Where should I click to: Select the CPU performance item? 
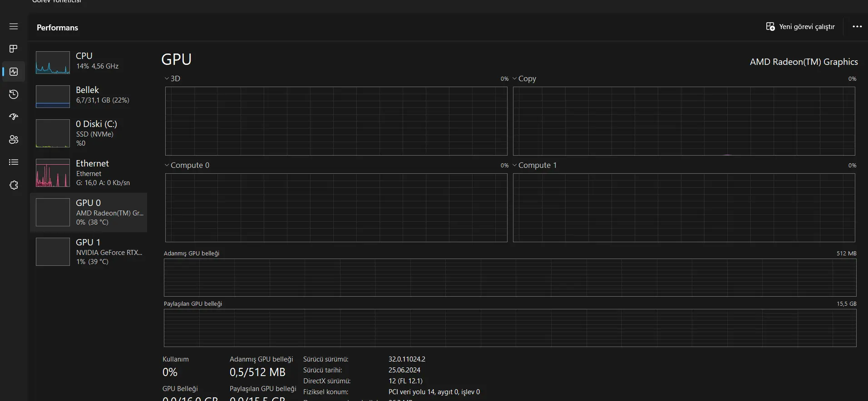pyautogui.click(x=89, y=62)
